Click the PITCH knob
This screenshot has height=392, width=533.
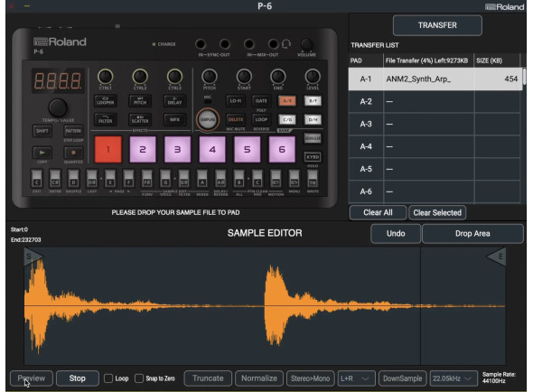(x=210, y=77)
